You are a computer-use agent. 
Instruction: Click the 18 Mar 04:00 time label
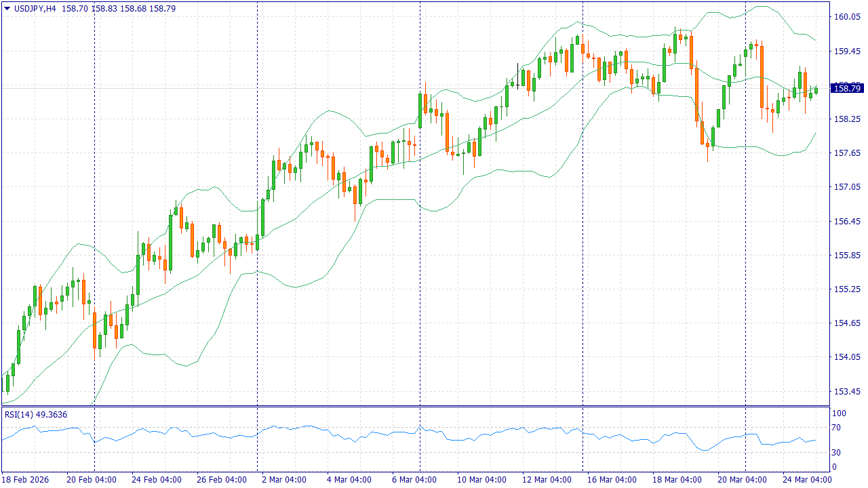(677, 480)
